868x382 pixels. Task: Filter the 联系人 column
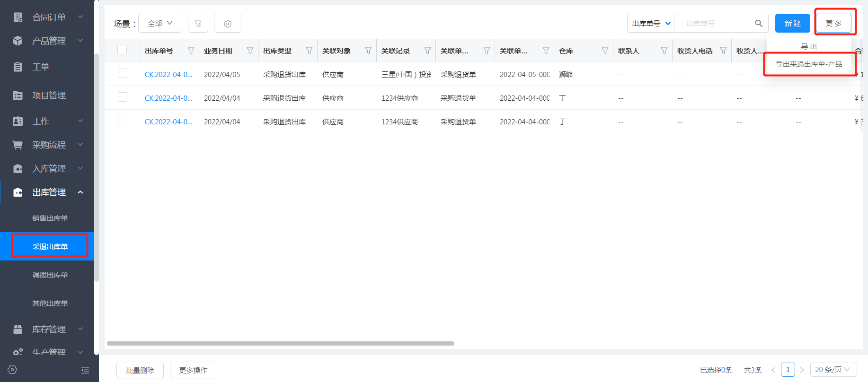click(664, 51)
